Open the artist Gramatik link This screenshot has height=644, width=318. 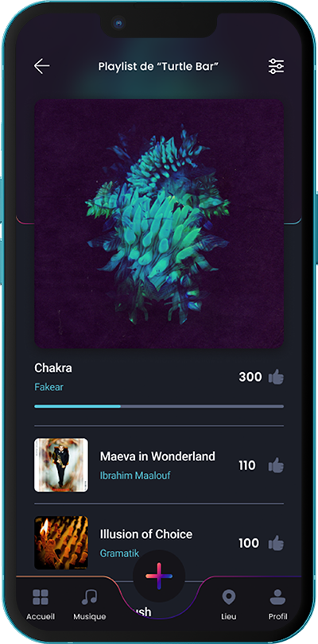point(119,553)
